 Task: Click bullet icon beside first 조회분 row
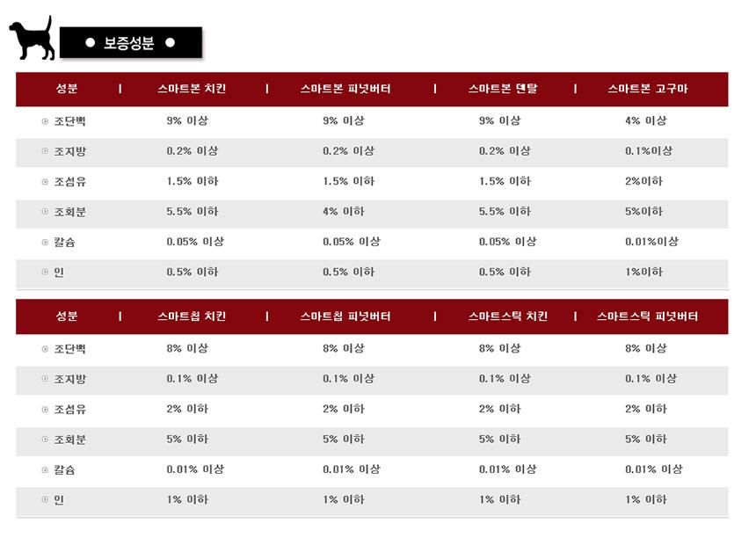46,211
